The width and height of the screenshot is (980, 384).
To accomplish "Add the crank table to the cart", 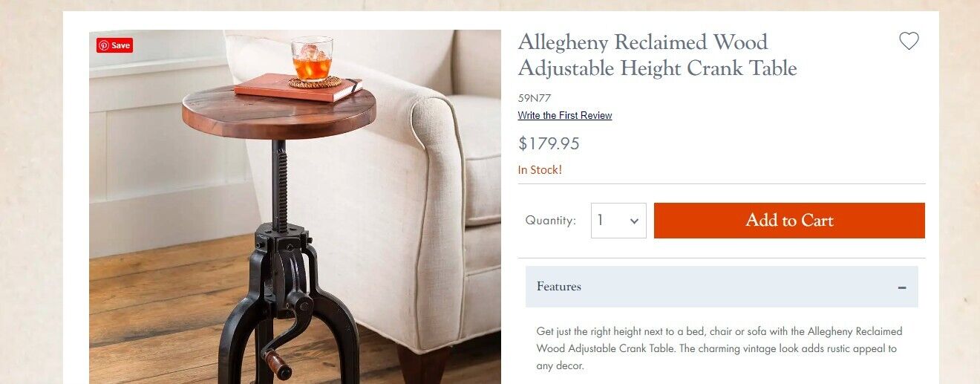I will (x=789, y=221).
